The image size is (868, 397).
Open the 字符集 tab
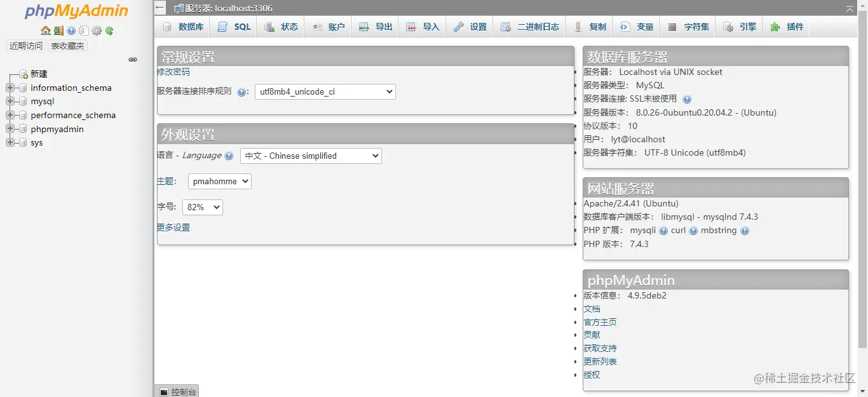tap(688, 27)
